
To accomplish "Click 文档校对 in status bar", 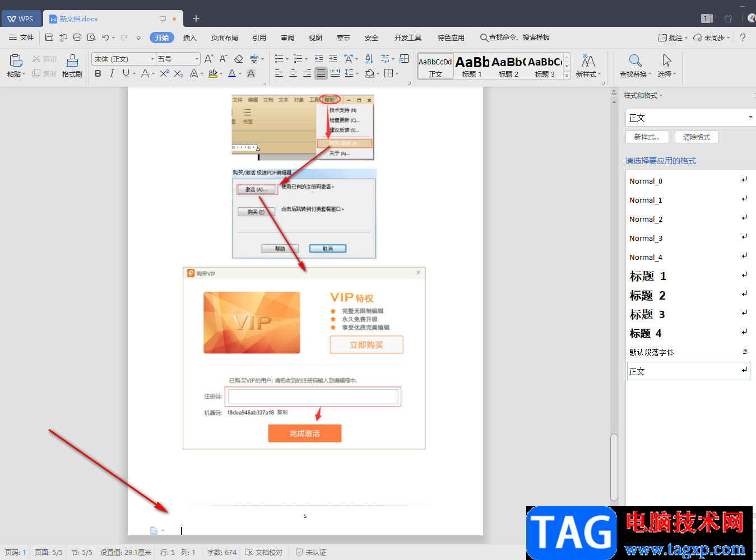I will pyautogui.click(x=264, y=552).
